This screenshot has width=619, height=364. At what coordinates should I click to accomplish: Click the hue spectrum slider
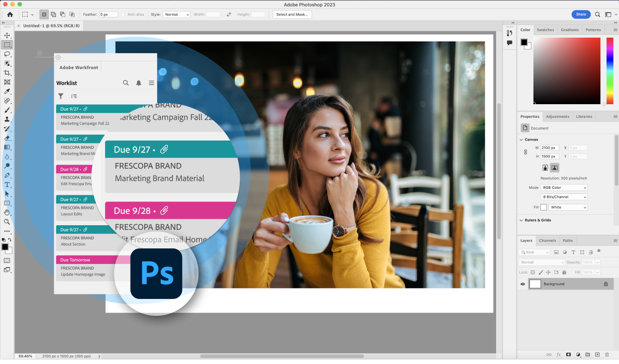(610, 71)
